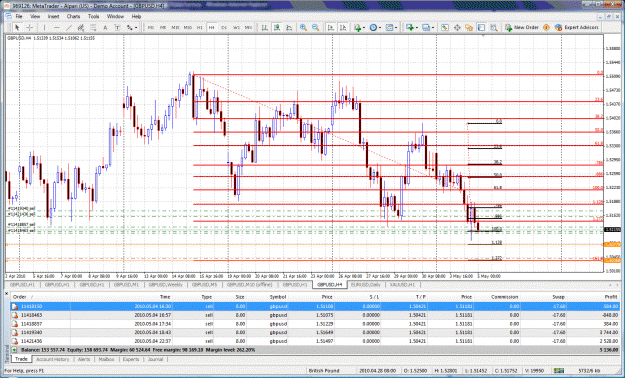Screen dimensions: 625x378
Task: Open the Insert menu
Action: click(x=53, y=16)
